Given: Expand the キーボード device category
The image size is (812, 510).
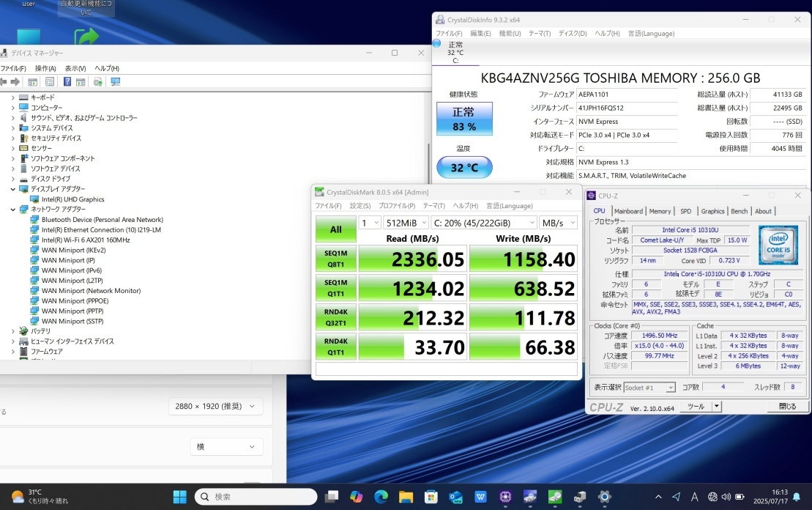Looking at the screenshot, I should coord(13,97).
